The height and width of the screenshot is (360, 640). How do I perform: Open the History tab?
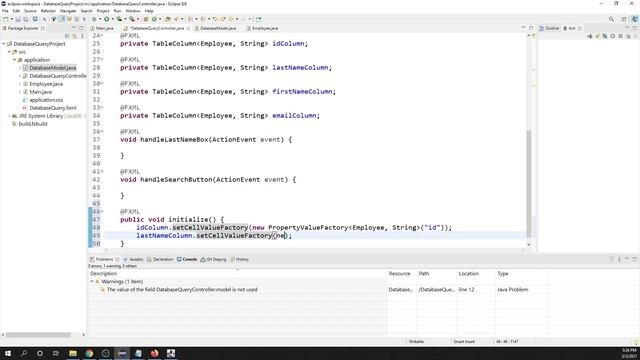point(240,259)
